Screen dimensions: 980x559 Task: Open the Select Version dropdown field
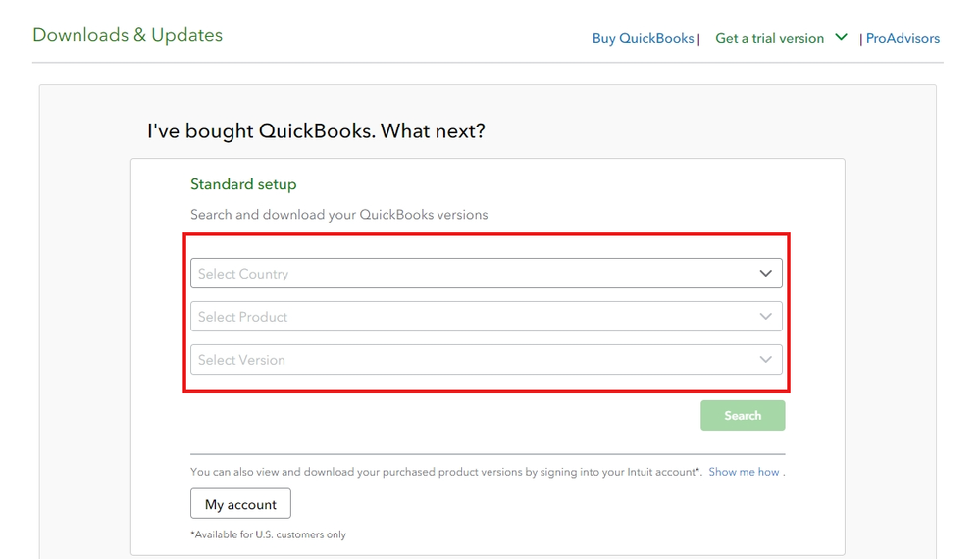click(x=486, y=360)
